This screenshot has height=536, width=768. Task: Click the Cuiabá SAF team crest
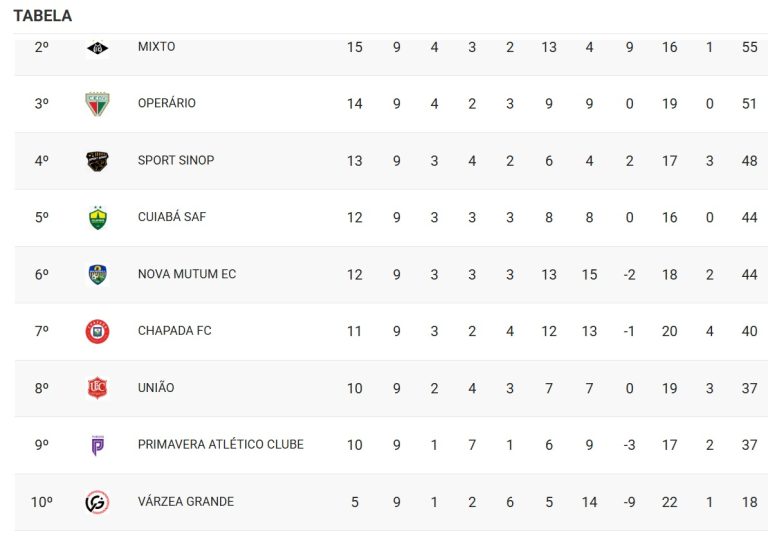pos(97,218)
